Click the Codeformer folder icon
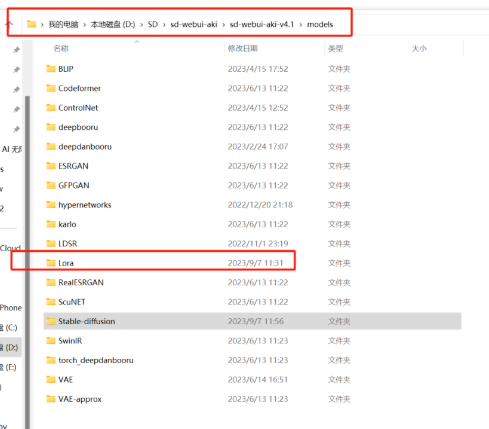This screenshot has height=429, width=489. coord(51,88)
